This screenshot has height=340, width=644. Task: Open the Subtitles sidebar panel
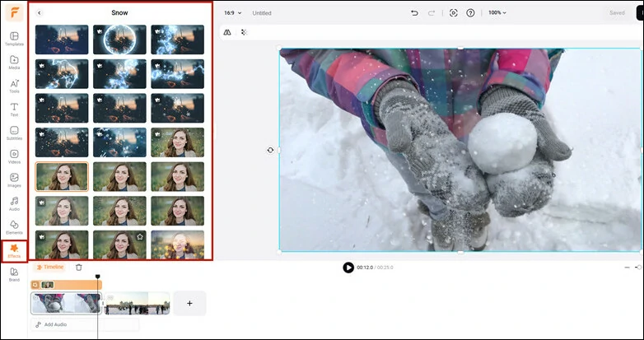tap(14, 133)
